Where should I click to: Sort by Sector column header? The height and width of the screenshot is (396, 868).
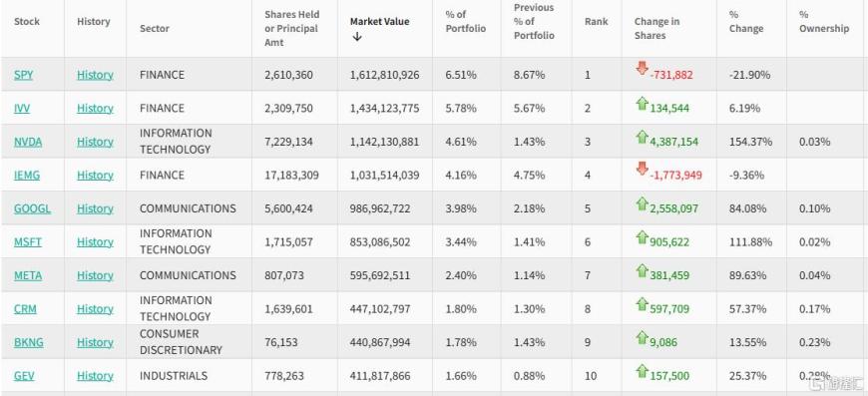[x=155, y=28]
